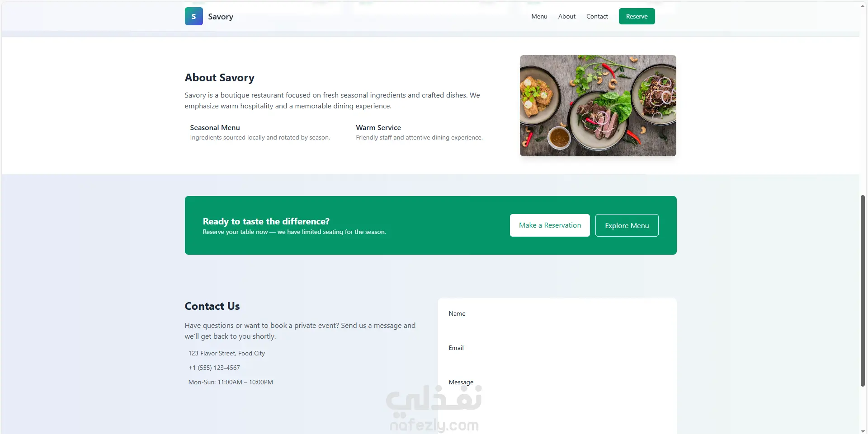This screenshot has height=434, width=868.
Task: Click the Warm Service feature heading
Action: 378,128
